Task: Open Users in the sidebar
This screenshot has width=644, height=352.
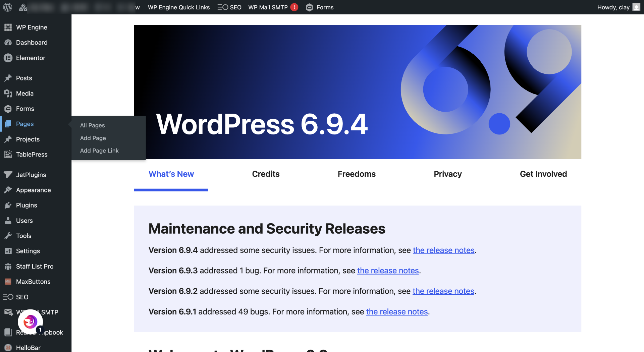Action: (x=36, y=221)
